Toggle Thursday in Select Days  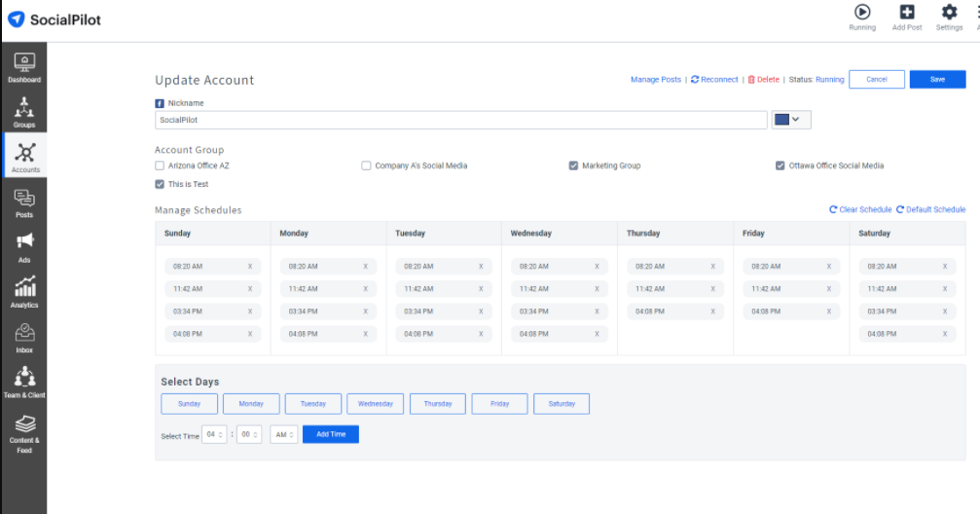(438, 404)
